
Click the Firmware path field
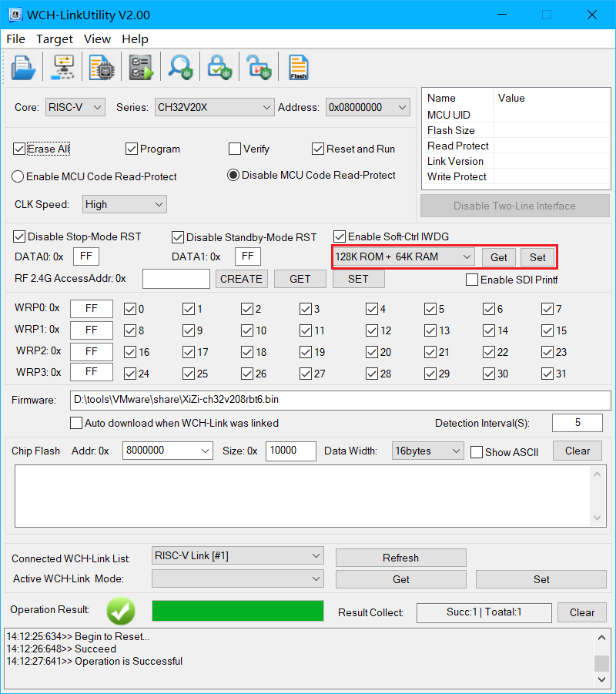(340, 400)
